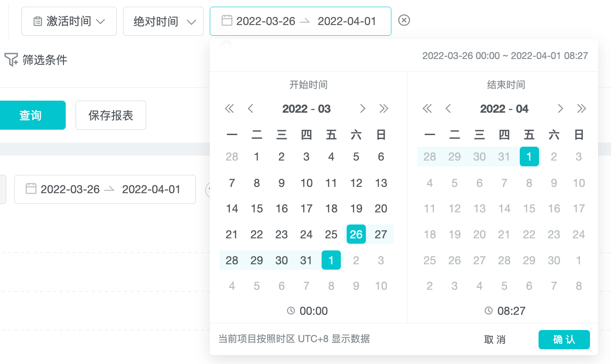This screenshot has height=364, width=611.
Task: Open the start time 00:00 picker
Action: point(308,311)
